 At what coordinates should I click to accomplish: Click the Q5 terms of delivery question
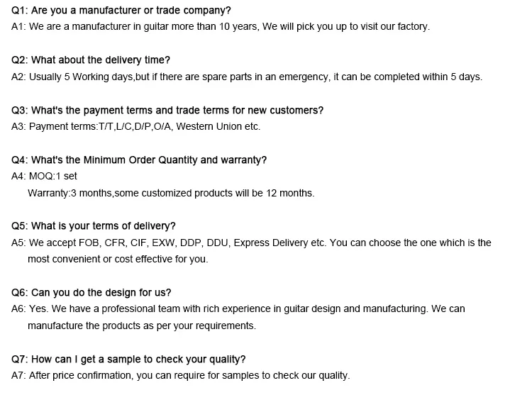coord(94,226)
